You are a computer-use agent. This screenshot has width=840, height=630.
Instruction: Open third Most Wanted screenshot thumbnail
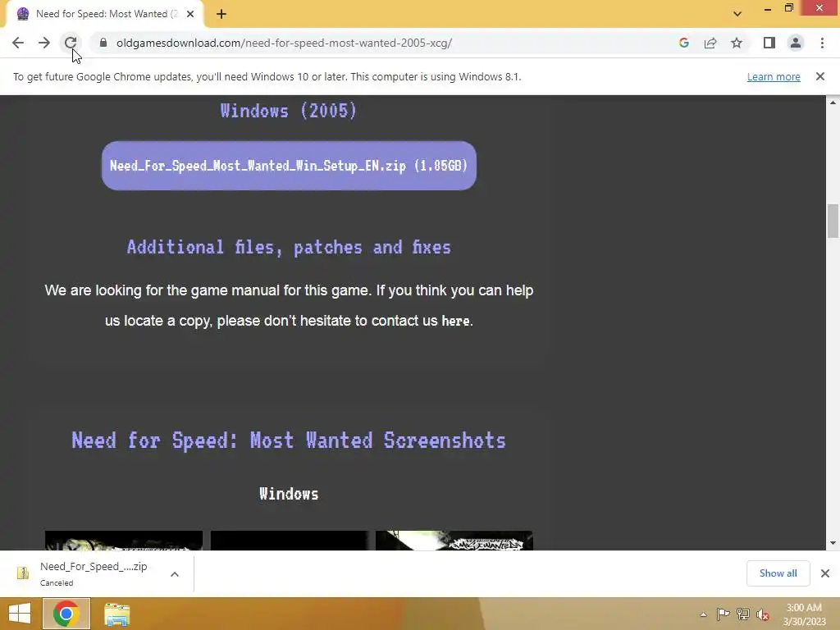click(x=454, y=540)
